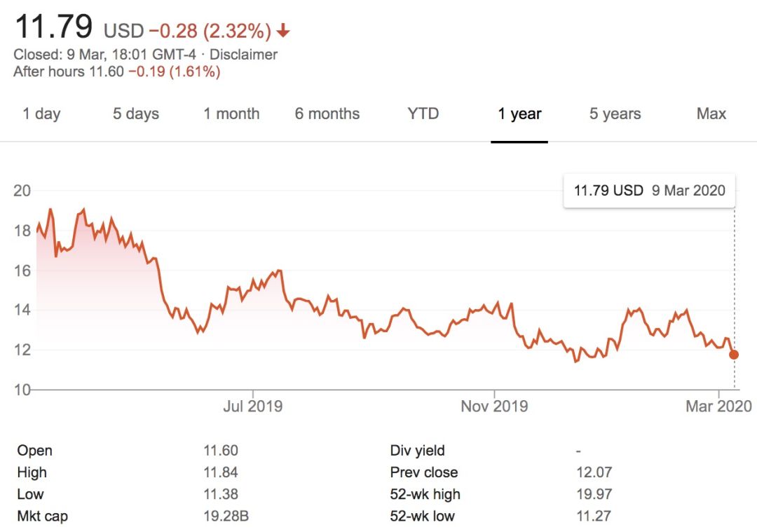Switch to the 5 years view

click(x=615, y=114)
